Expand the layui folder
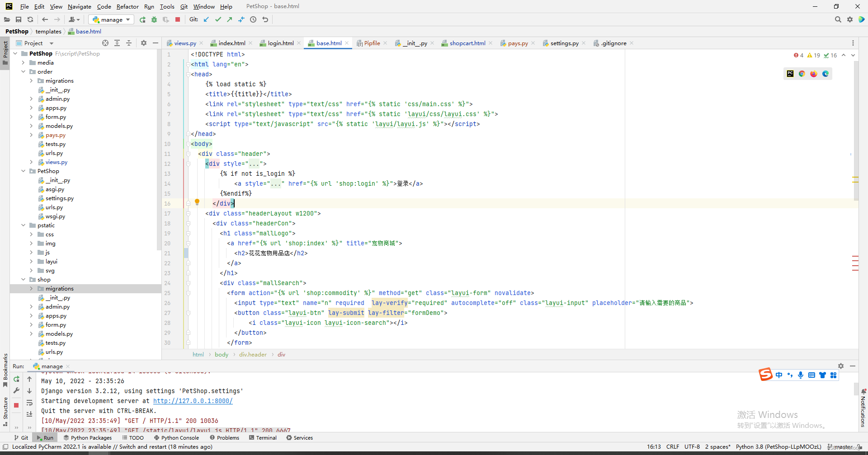The width and height of the screenshot is (868, 455). coord(31,262)
